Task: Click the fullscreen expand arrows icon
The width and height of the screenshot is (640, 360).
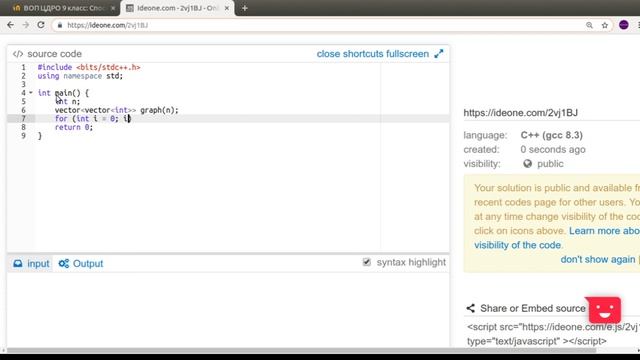Action: (x=439, y=54)
